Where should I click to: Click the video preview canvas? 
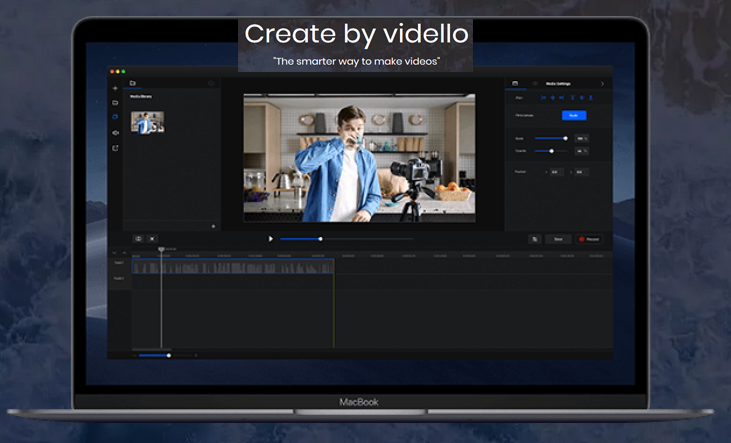359,158
